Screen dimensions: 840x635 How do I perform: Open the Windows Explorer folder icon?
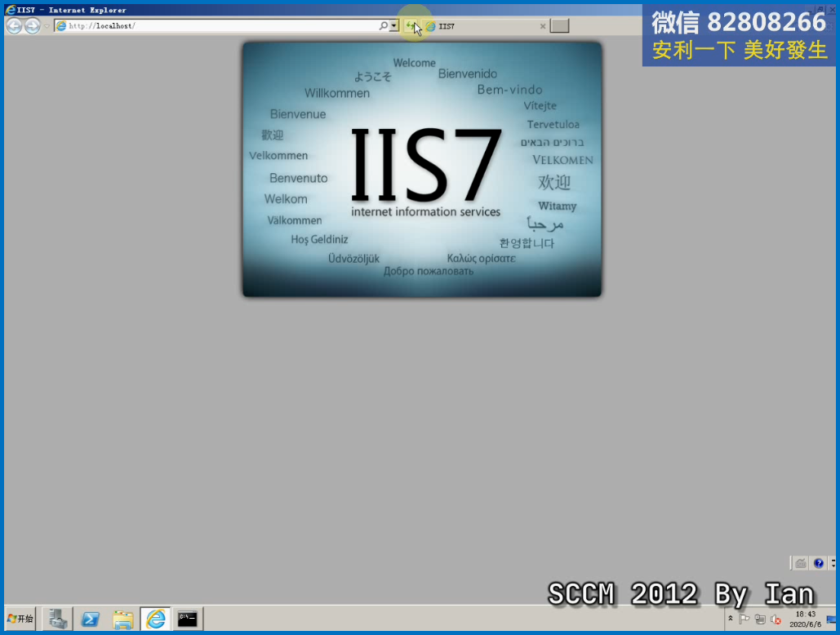pyautogui.click(x=122, y=619)
